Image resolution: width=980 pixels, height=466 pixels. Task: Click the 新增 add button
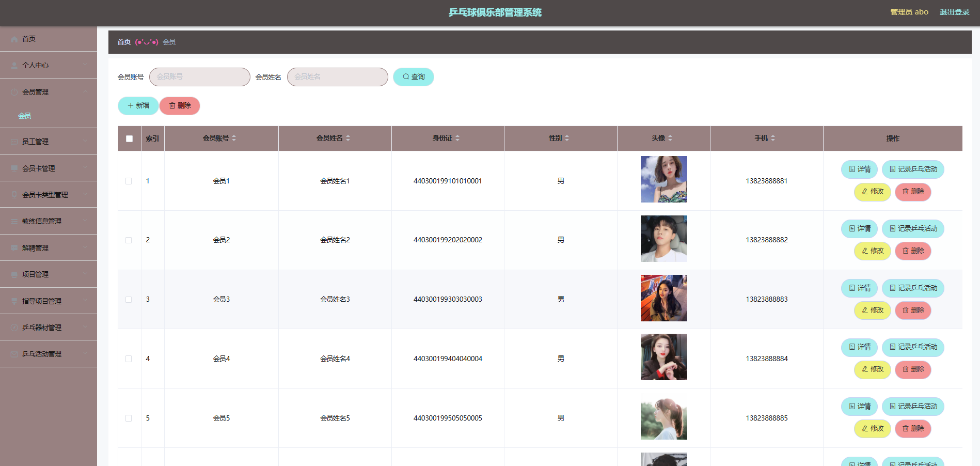pos(138,105)
